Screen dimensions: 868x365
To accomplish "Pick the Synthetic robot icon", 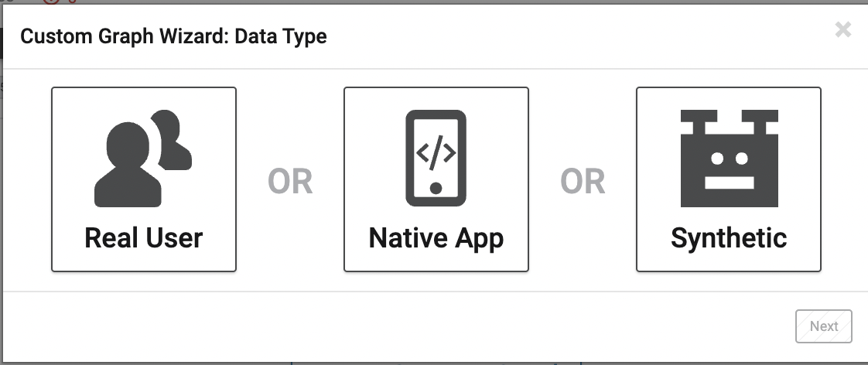I will pyautogui.click(x=729, y=159).
